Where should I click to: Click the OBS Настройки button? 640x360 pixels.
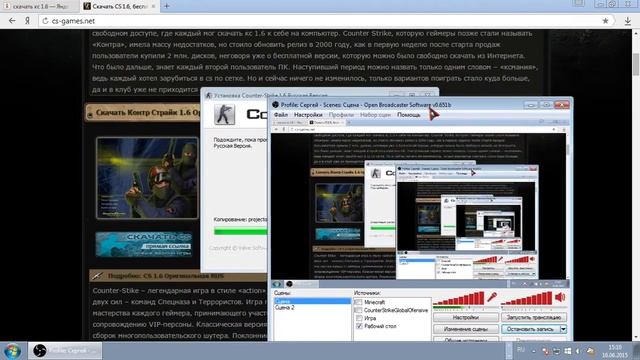click(466, 317)
